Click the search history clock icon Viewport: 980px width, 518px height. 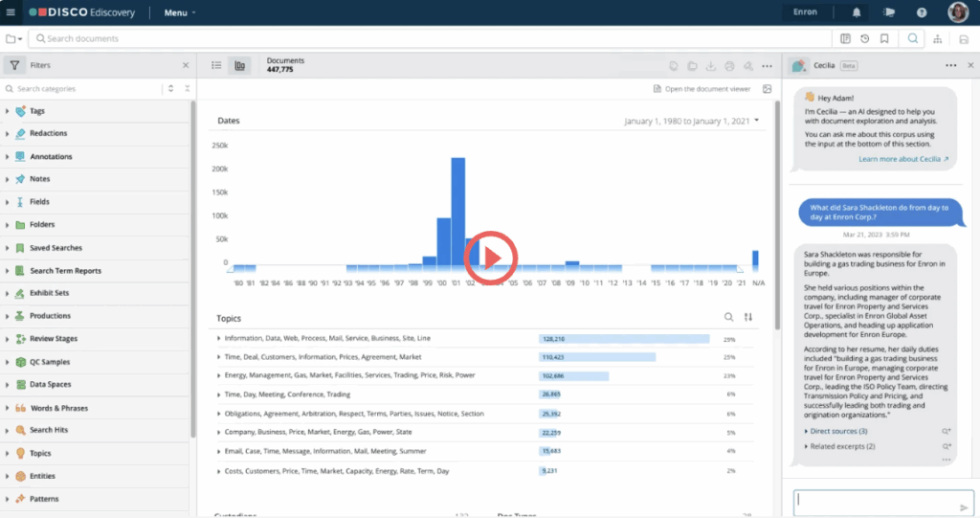[x=864, y=39]
